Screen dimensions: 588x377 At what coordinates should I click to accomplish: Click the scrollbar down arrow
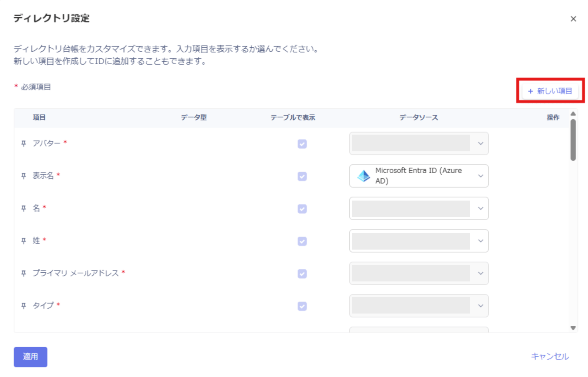coord(573,328)
